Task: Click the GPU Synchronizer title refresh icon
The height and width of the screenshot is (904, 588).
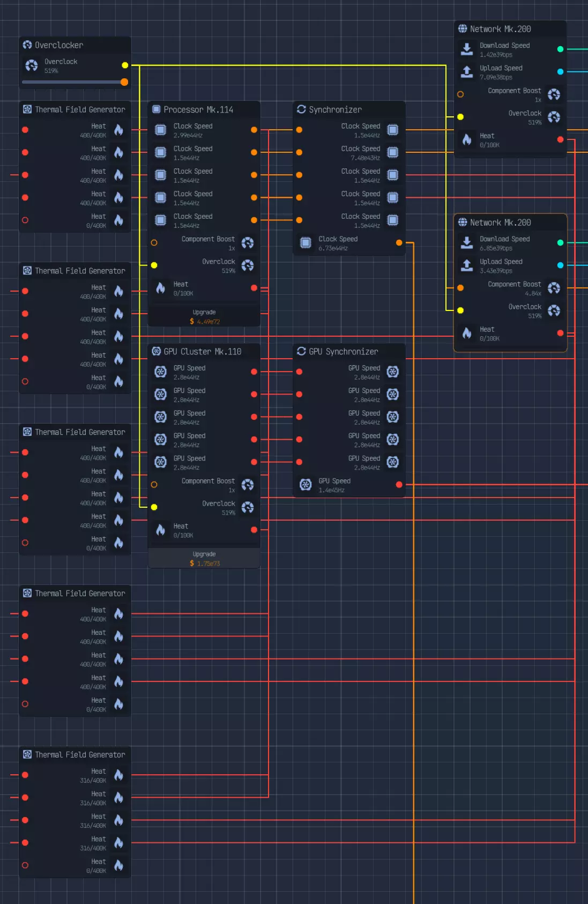Action: pyautogui.click(x=301, y=351)
